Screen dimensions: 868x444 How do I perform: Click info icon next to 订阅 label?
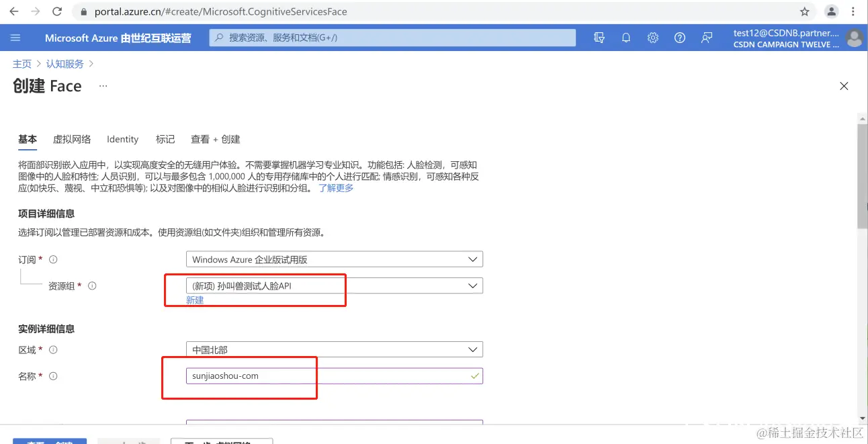(x=53, y=259)
